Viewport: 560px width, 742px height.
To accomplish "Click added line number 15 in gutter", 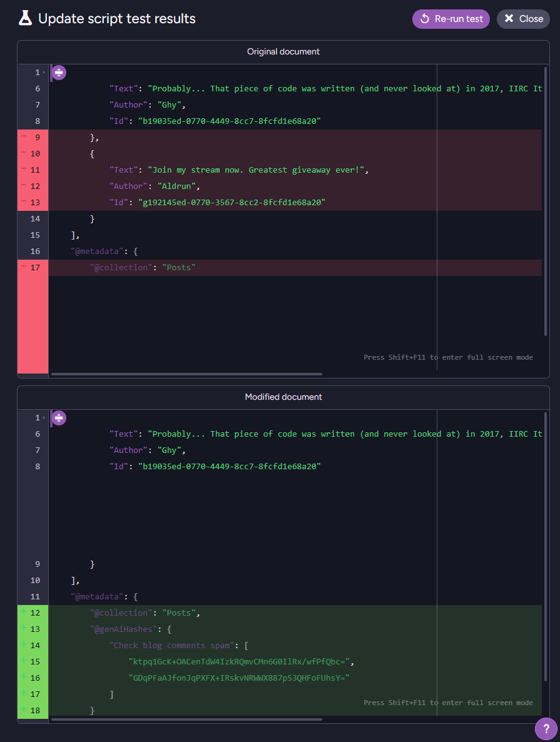I will click(35, 661).
